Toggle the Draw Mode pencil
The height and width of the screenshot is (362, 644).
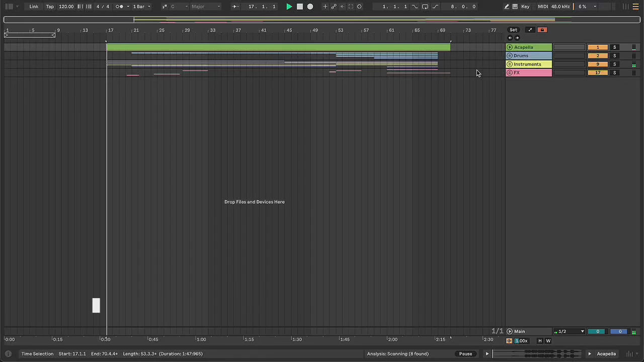[x=506, y=7]
